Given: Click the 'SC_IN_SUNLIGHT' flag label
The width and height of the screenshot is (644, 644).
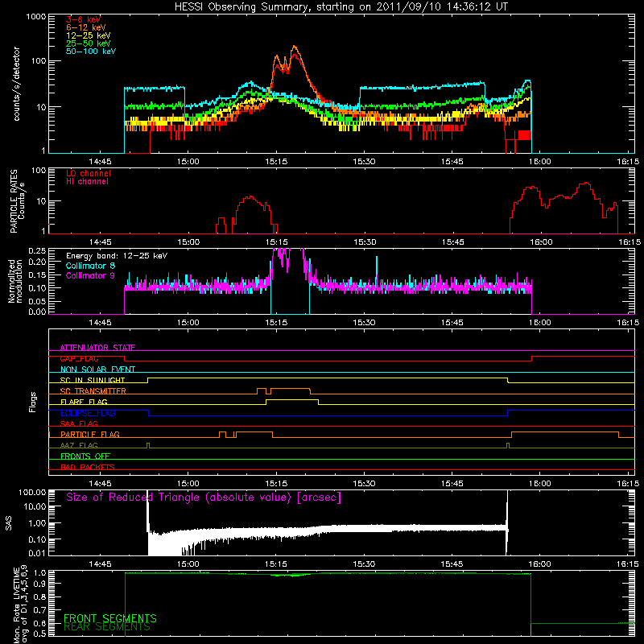Looking at the screenshot, I should 93,380.
